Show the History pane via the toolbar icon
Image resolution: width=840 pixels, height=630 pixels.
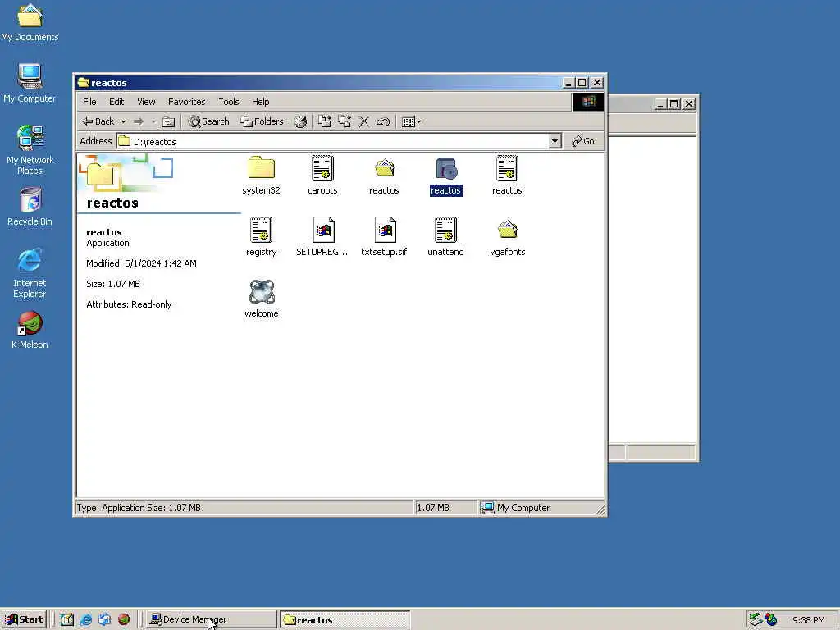300,121
